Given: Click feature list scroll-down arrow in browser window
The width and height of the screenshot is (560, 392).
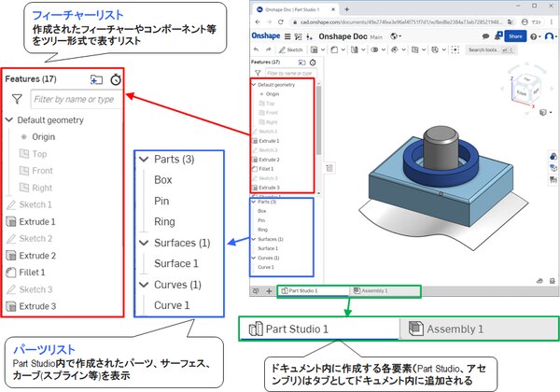Looking at the screenshot, I should coord(318,193).
